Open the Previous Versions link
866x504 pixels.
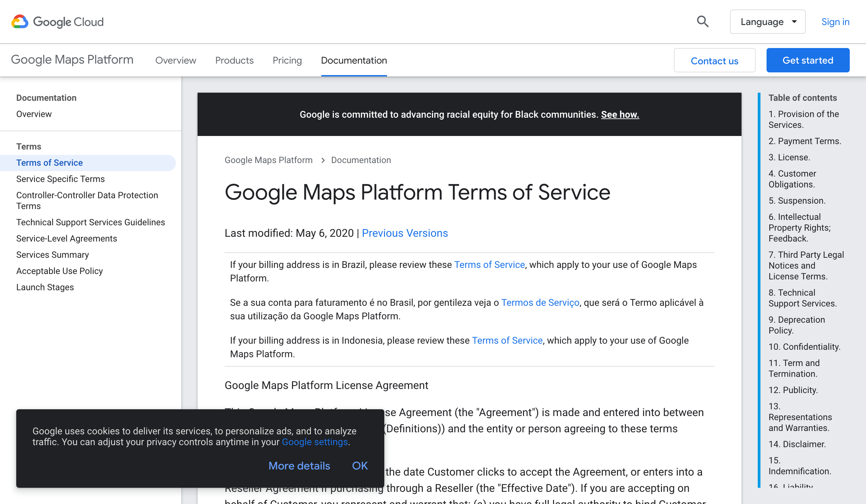coord(405,233)
